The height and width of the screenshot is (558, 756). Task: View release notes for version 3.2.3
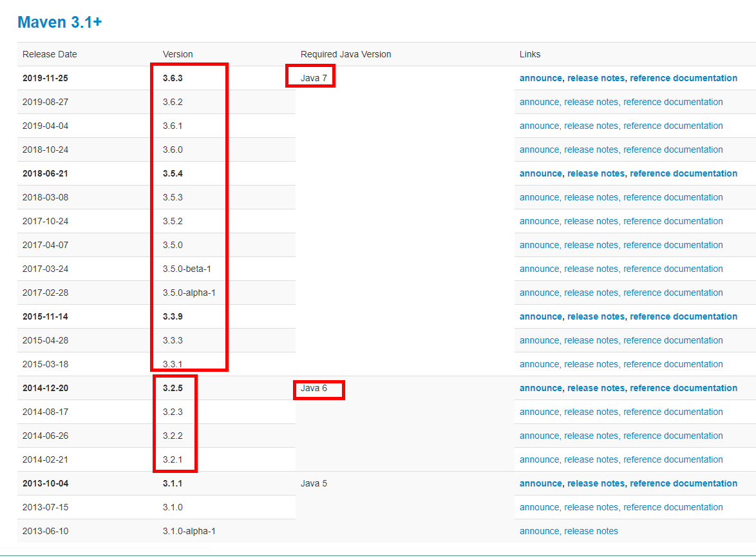tap(591, 412)
